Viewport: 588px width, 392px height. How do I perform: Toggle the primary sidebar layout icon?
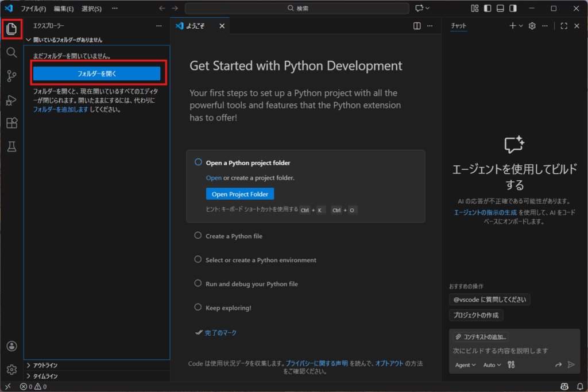pos(488,9)
